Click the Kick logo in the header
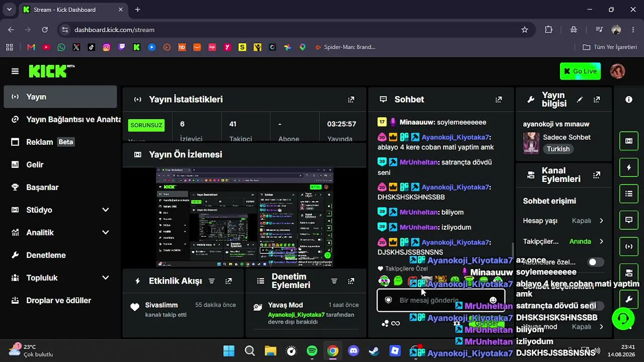This screenshot has height=362, width=644. point(51,71)
